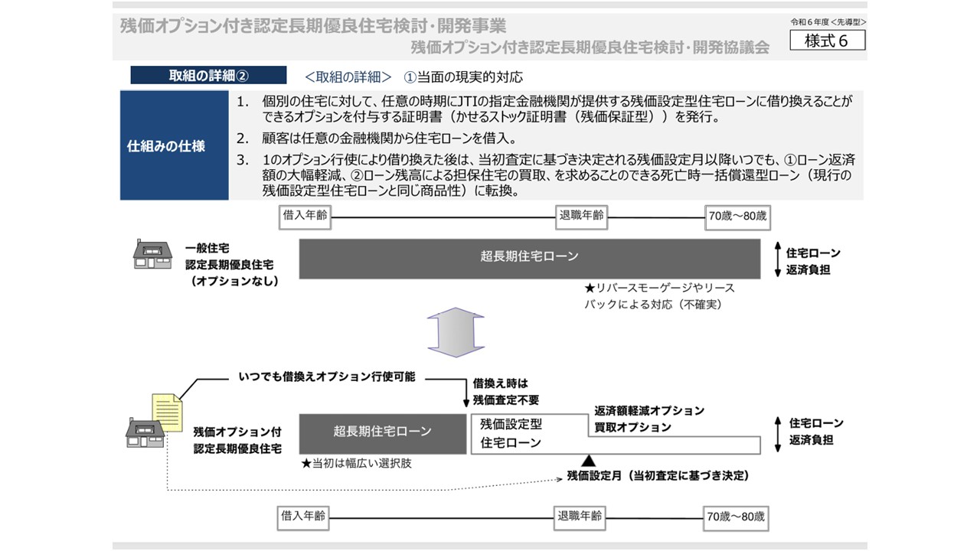Click the 取組の詳細② dark blue header
This screenshot has width=980, height=551.
208,76
